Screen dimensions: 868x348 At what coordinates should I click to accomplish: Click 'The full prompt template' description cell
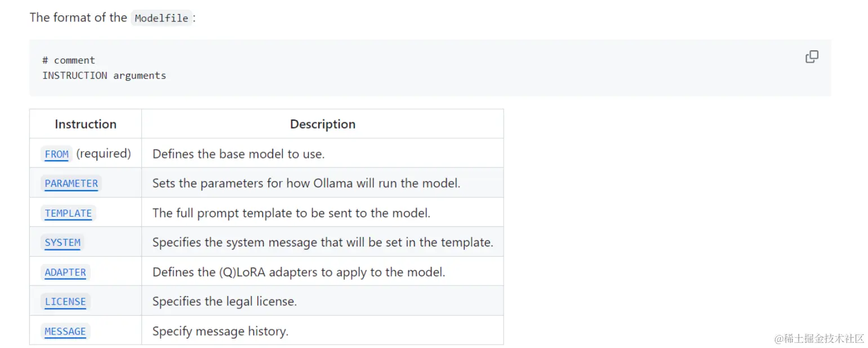[291, 213]
